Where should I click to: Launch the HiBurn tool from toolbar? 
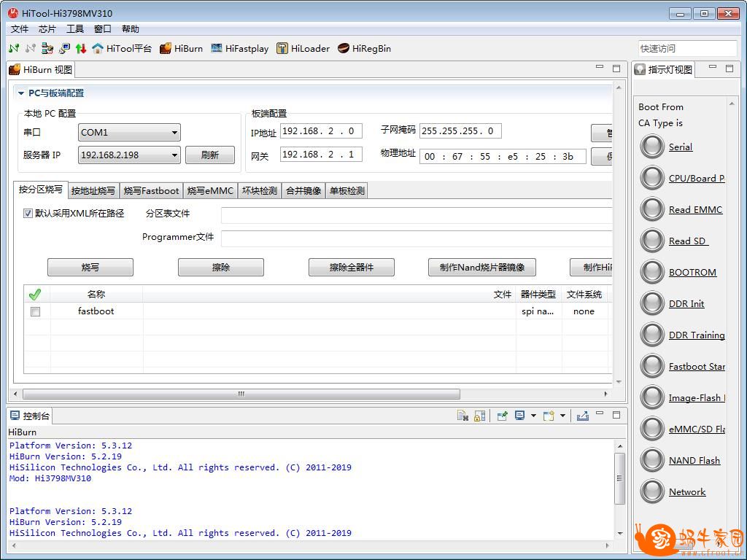[181, 48]
